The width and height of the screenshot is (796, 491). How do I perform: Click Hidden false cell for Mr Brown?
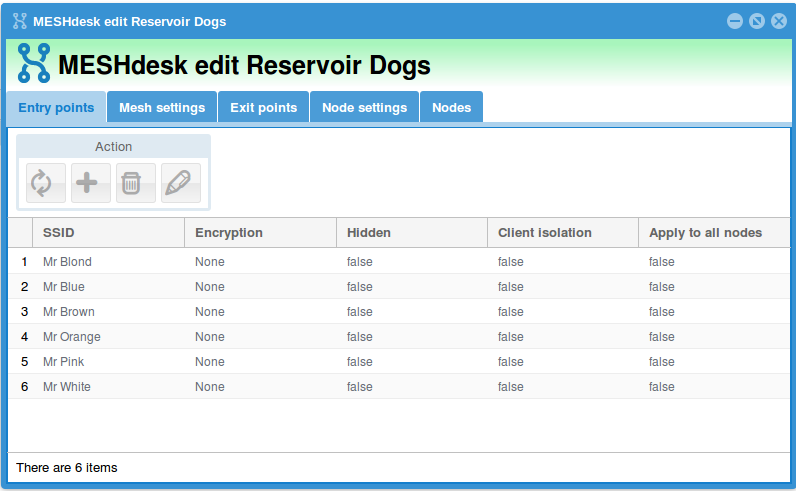(412, 311)
